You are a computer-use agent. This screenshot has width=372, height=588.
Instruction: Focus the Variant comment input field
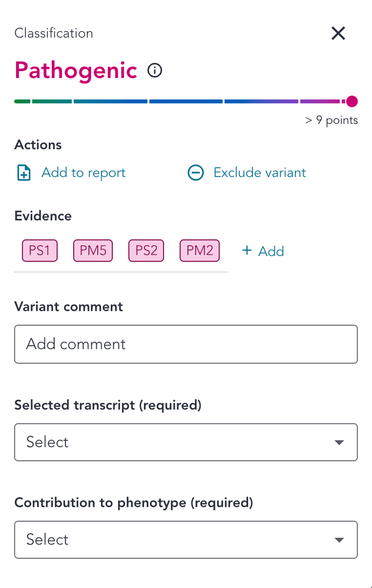point(186,344)
